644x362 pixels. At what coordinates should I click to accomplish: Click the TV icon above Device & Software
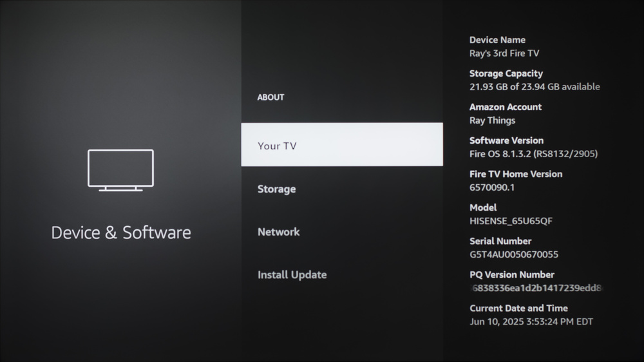pyautogui.click(x=120, y=170)
